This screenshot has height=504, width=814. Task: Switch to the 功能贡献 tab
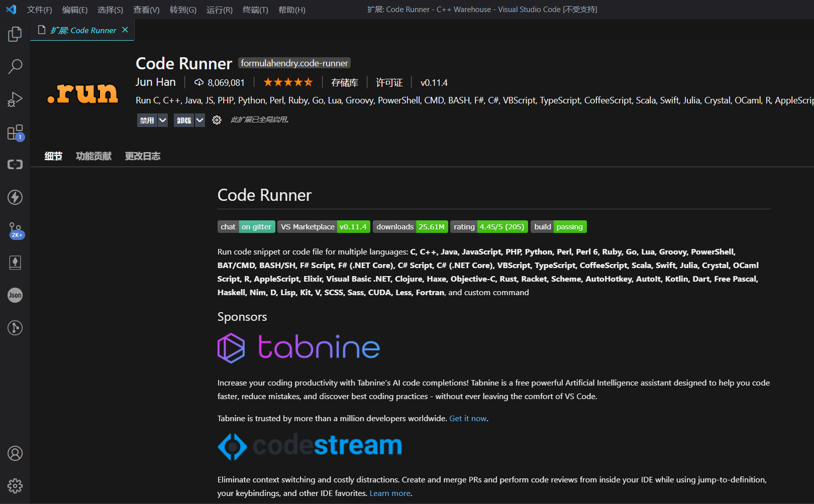93,156
